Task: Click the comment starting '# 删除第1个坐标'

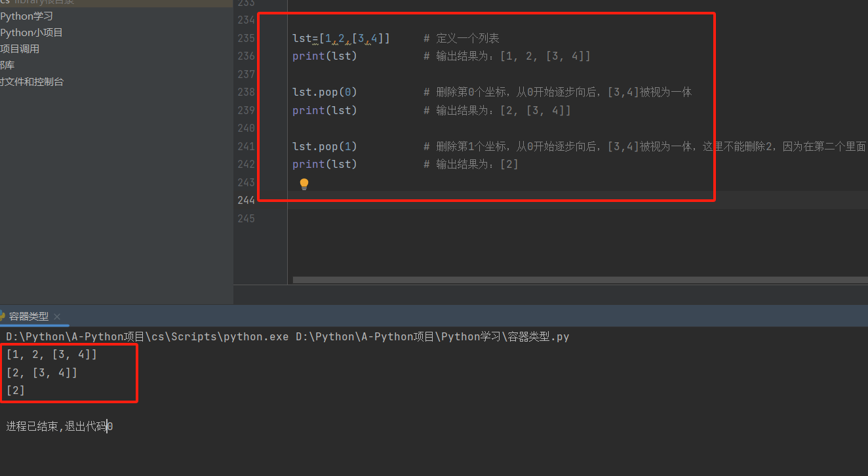Action: coord(645,146)
